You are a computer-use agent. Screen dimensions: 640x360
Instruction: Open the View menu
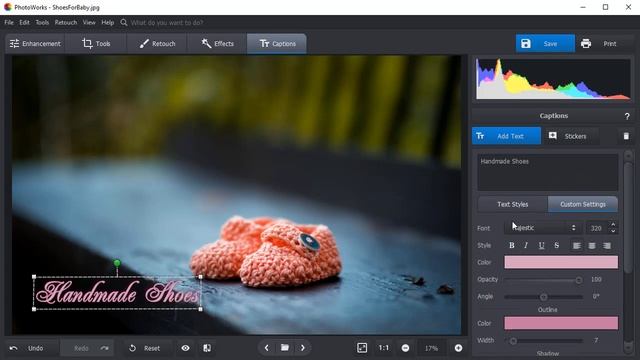pos(89,22)
